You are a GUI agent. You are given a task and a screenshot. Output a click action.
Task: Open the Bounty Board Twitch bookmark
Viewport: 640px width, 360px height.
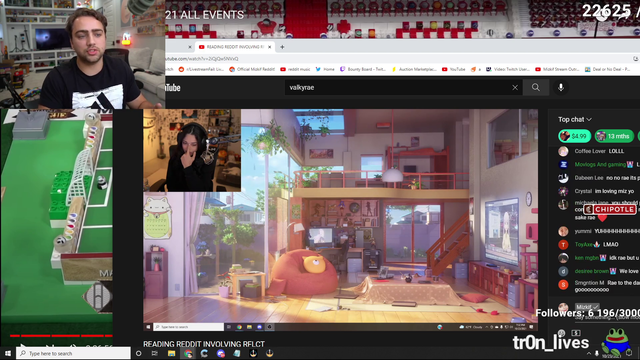pos(363,69)
